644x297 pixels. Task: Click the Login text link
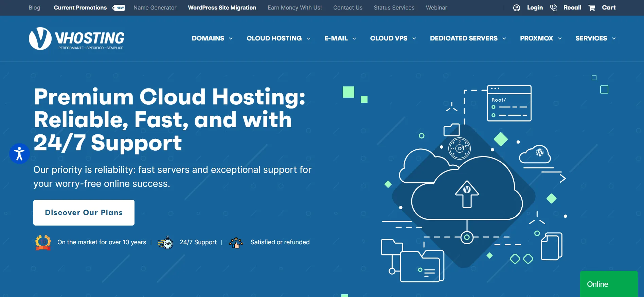pos(535,8)
